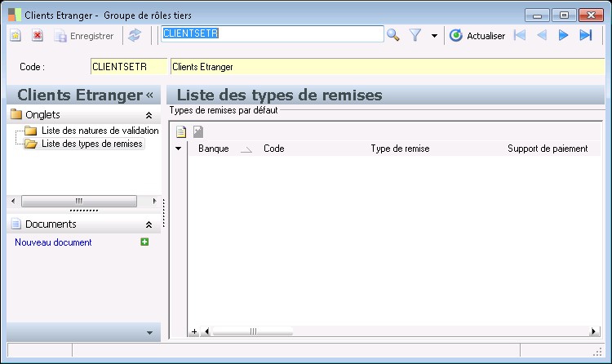Viewport: 612px width, 364px height.
Task: Click the Code column header
Action: (274, 149)
